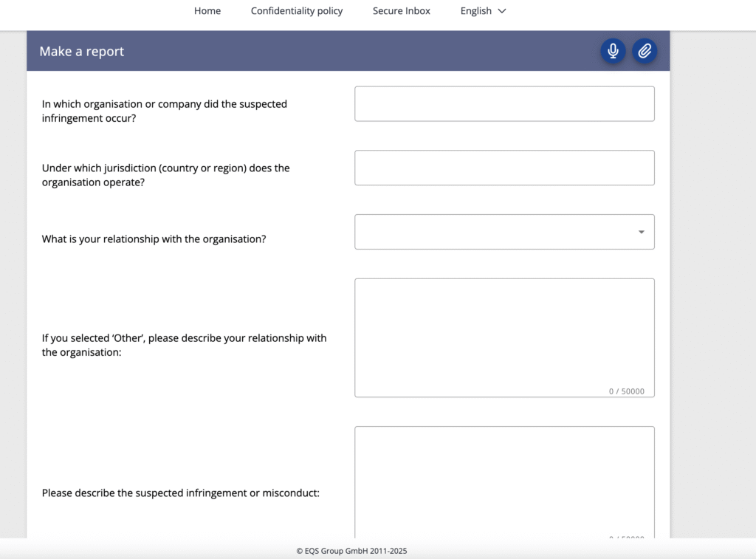
Task: Click the organisation or company input field
Action: (x=504, y=103)
